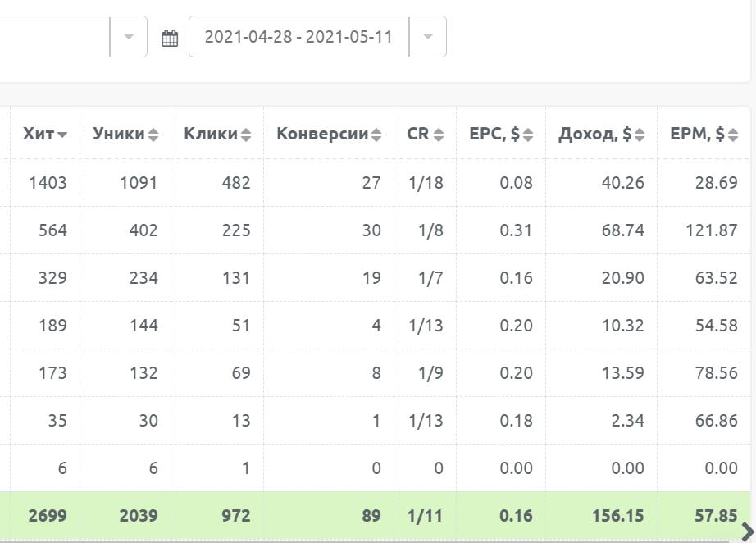Click the Клики sort arrows icon
The height and width of the screenshot is (543, 756).
click(x=246, y=135)
